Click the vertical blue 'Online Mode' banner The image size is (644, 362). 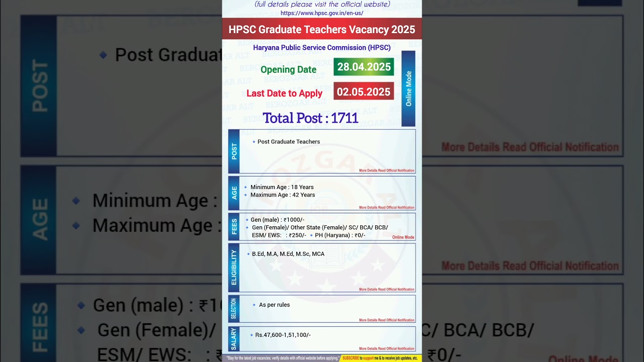pos(409,88)
